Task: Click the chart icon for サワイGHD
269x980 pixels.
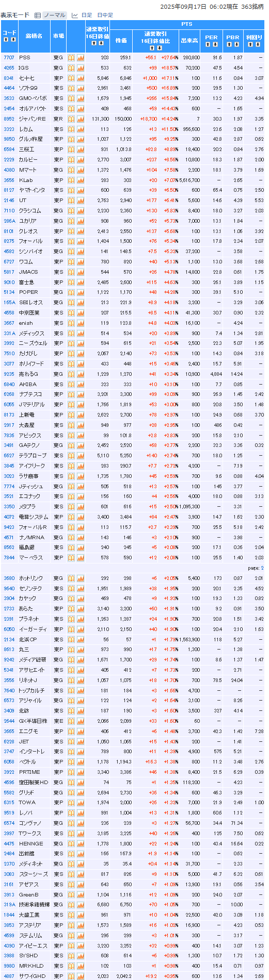Action: tap(81, 976)
